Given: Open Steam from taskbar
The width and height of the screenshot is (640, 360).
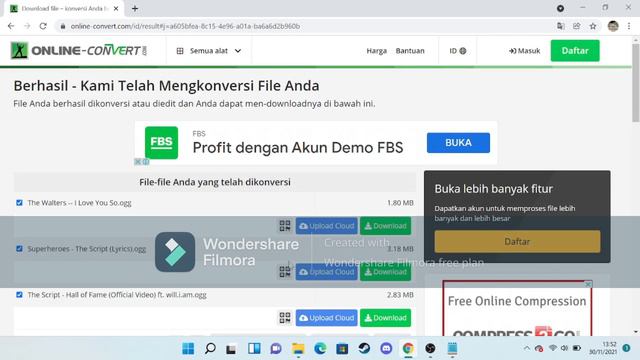Looking at the screenshot, I should point(364,349).
